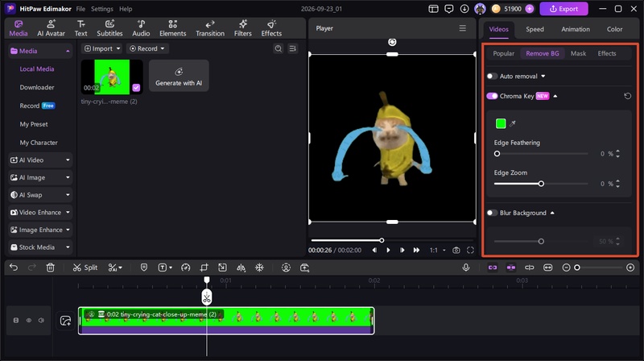Toggle the purple auto ripple icon
This screenshot has width=644, height=361.
[511, 268]
